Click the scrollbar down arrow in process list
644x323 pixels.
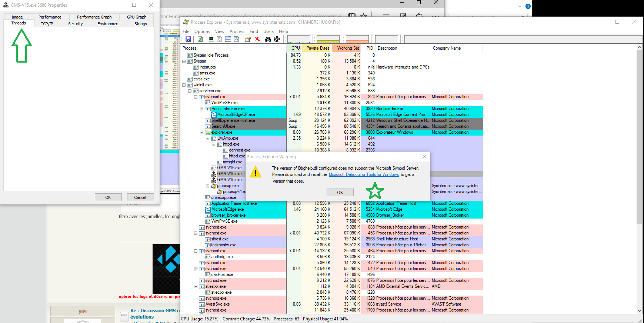coord(639,311)
